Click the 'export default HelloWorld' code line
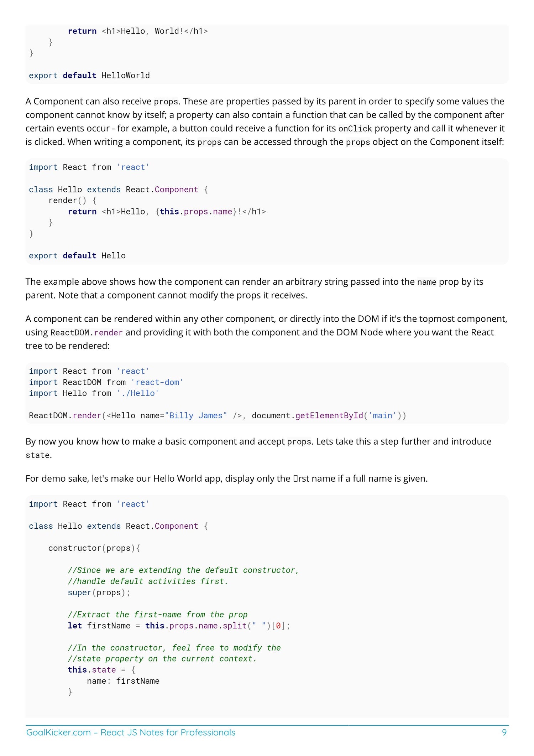Viewport: 534px width, 756px height. [89, 76]
